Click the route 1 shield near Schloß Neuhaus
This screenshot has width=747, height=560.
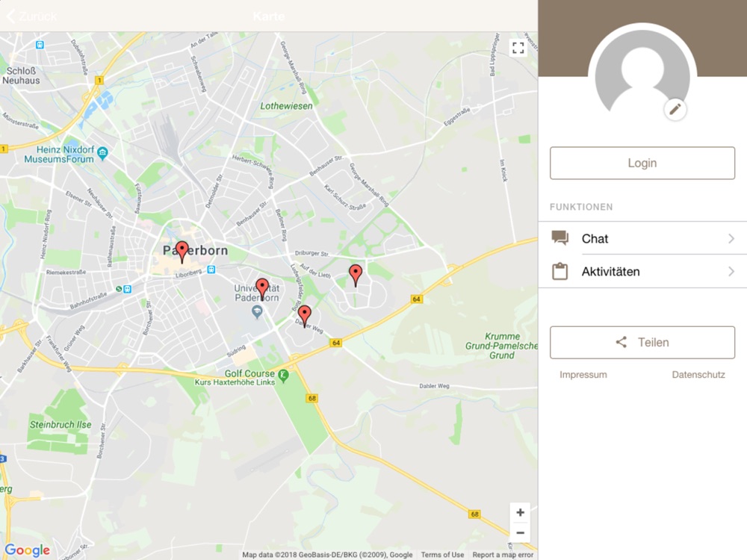pos(99,80)
